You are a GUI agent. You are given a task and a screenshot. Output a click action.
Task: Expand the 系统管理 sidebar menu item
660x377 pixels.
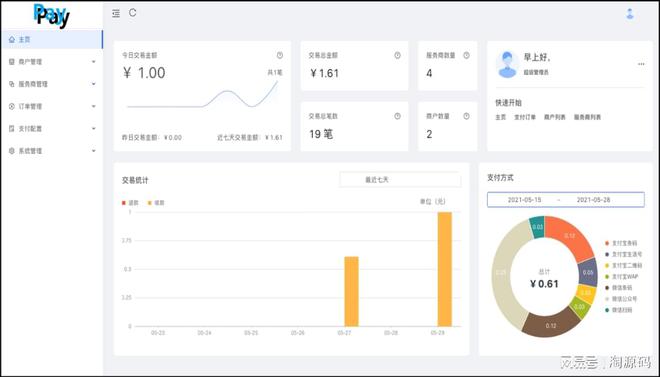pyautogui.click(x=52, y=151)
